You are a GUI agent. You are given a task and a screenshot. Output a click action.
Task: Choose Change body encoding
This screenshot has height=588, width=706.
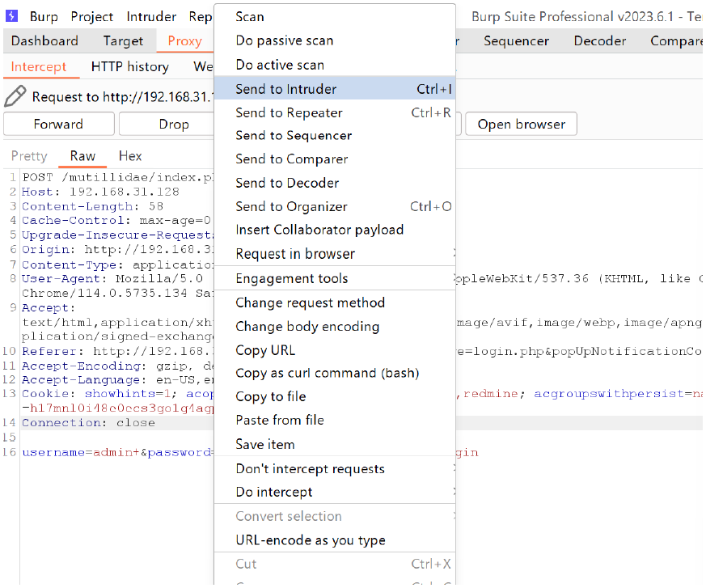coord(335,327)
